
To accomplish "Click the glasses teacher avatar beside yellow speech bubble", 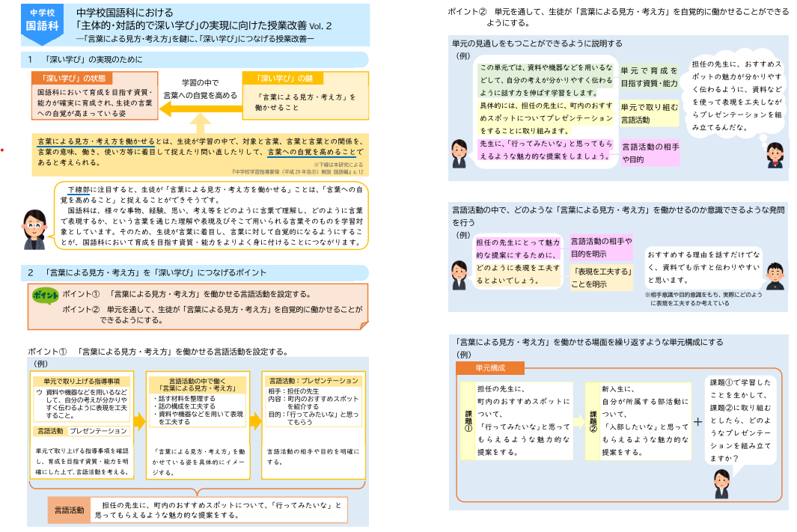I will (x=34, y=229).
